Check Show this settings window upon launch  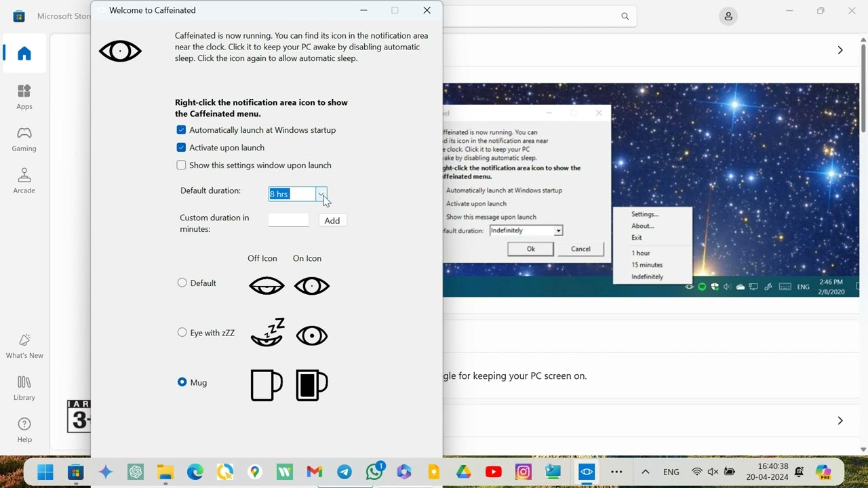(181, 165)
